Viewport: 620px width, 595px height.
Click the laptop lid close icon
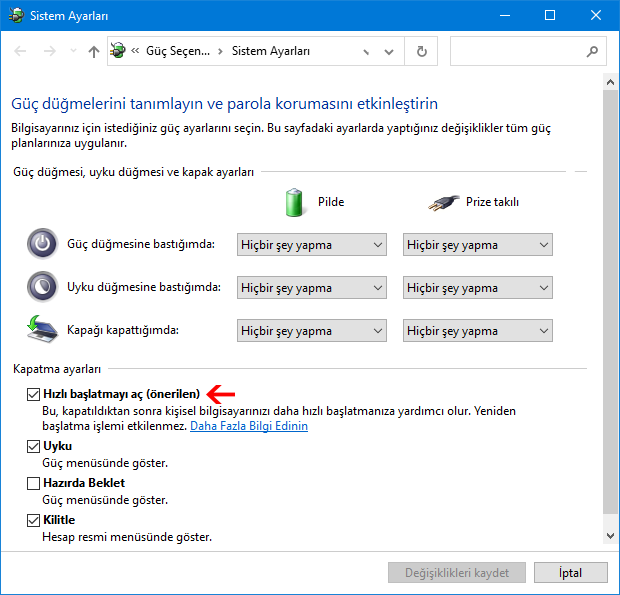coord(42,330)
